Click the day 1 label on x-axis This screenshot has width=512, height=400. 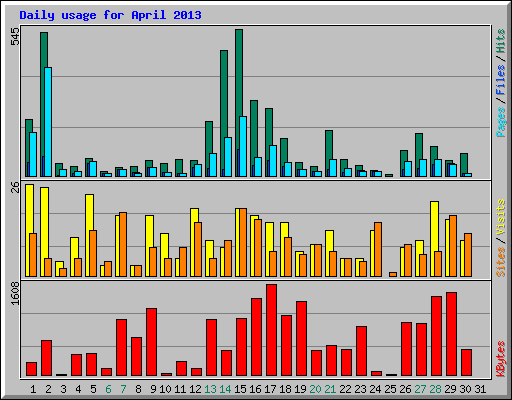(33, 389)
